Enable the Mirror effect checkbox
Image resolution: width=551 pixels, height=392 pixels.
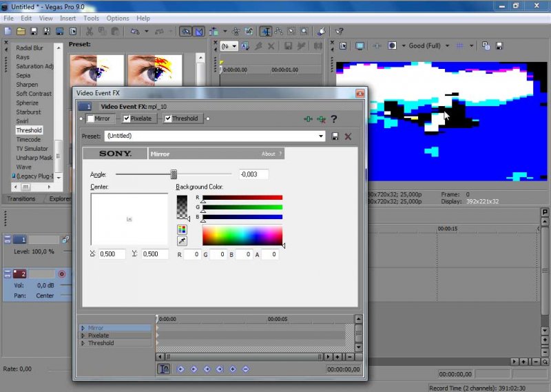pos(90,118)
